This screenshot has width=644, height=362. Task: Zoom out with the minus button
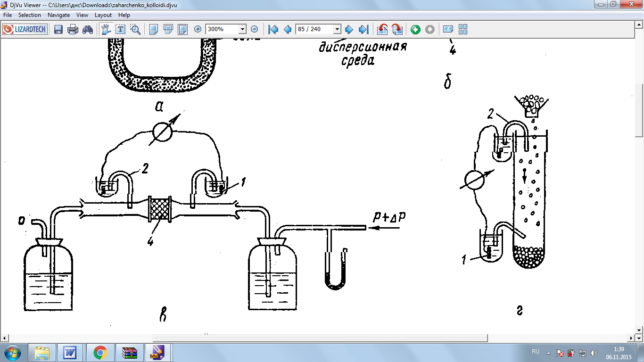(x=254, y=29)
